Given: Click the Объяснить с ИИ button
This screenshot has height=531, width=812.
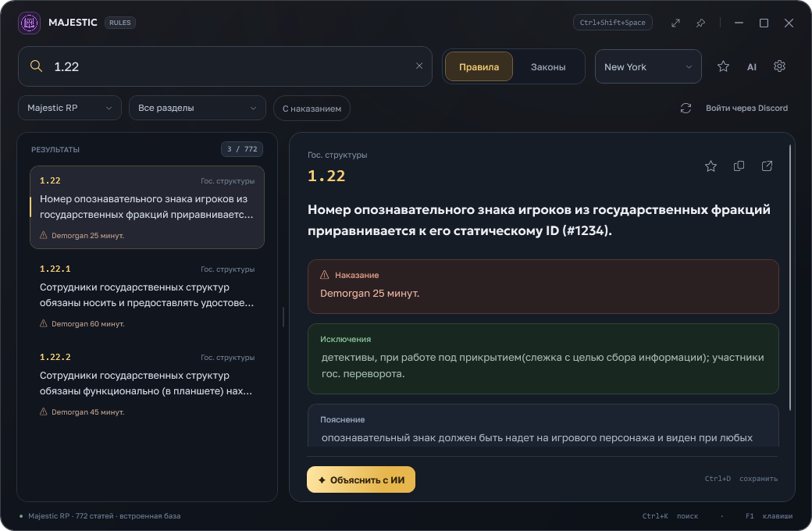Looking at the screenshot, I should point(361,479).
